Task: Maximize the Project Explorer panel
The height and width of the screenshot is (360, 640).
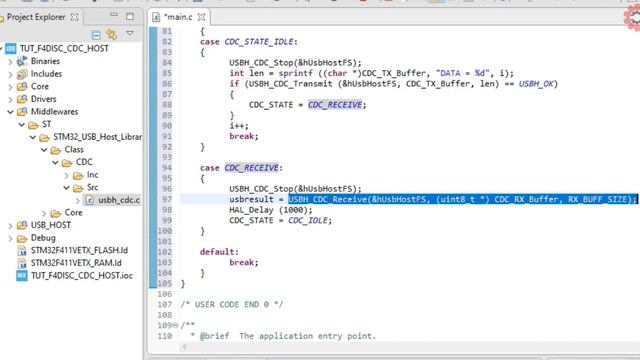Action: coord(130,16)
